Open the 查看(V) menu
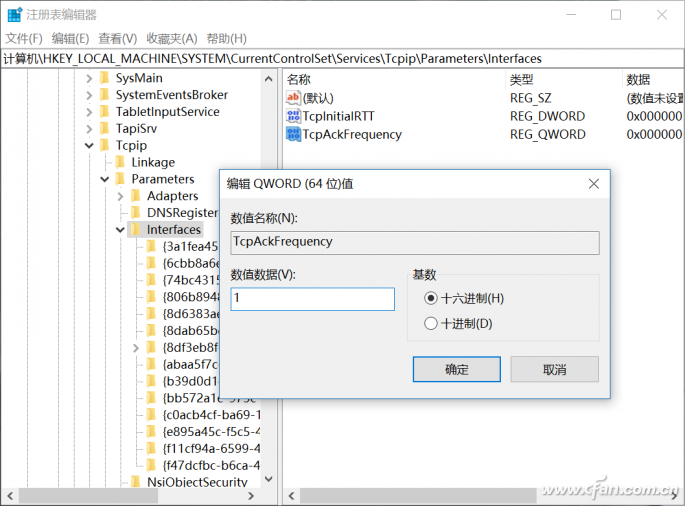Image resolution: width=685 pixels, height=506 pixels. click(118, 38)
